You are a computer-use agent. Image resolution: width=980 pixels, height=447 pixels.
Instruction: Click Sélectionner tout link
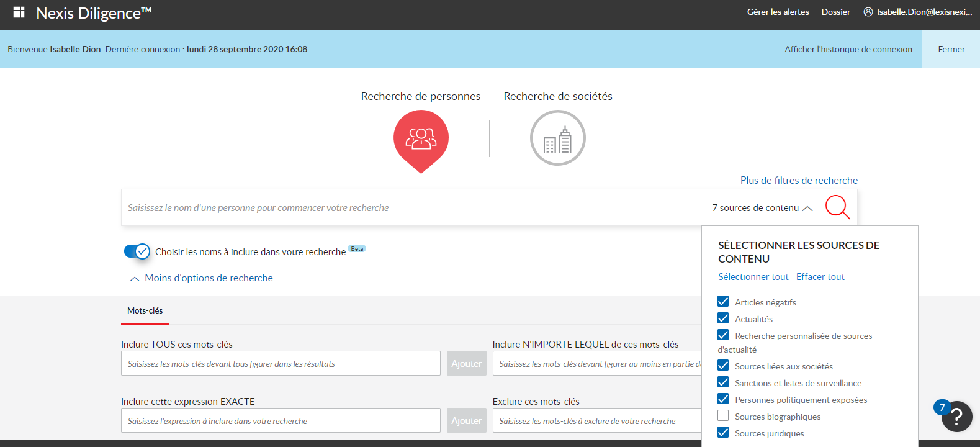point(753,277)
